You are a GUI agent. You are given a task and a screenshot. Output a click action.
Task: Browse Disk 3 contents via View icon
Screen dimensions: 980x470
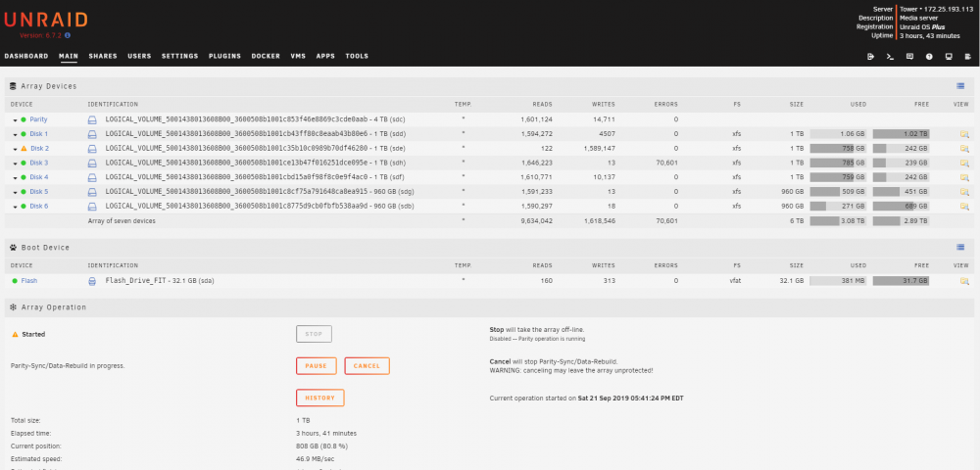(x=964, y=163)
